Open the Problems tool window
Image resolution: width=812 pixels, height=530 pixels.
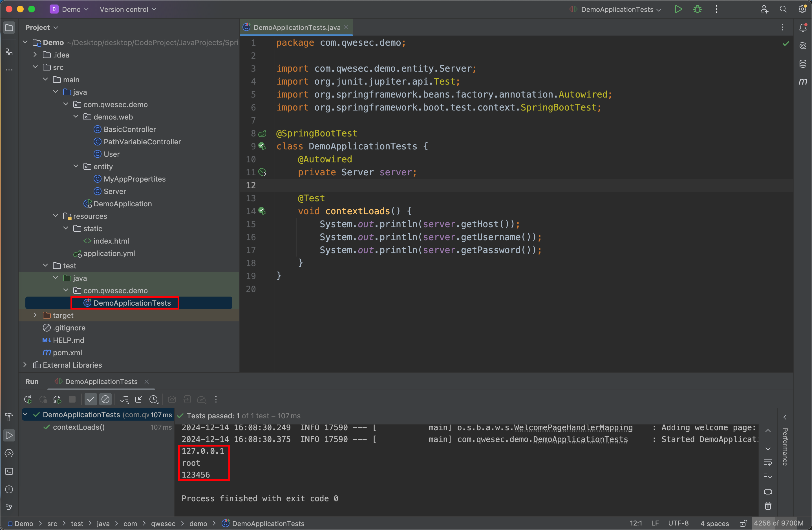(9, 489)
